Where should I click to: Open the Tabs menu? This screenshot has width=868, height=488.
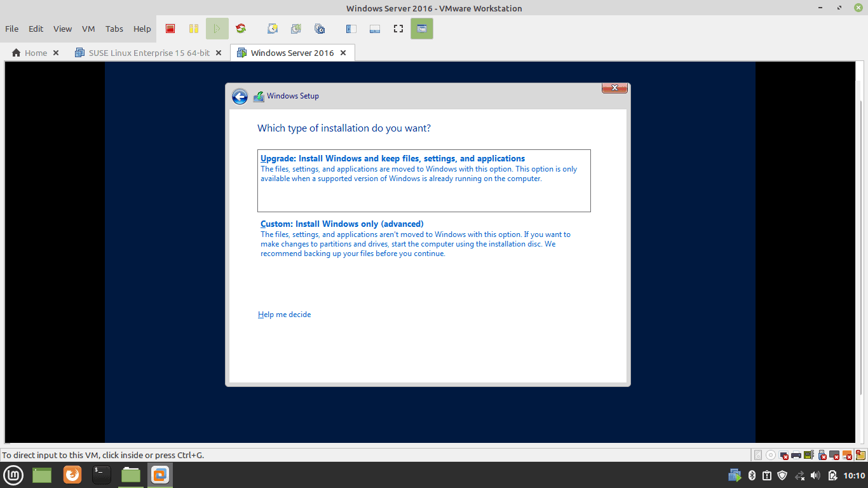(114, 29)
